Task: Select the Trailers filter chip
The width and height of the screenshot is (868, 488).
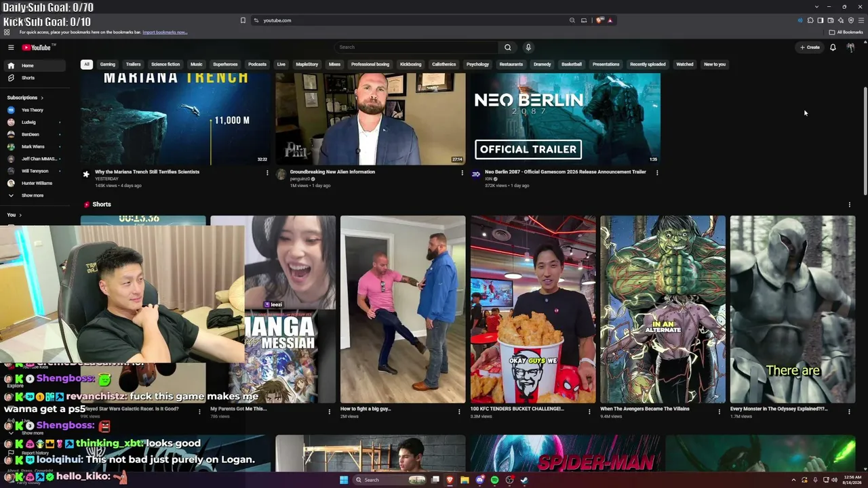Action: tap(134, 64)
